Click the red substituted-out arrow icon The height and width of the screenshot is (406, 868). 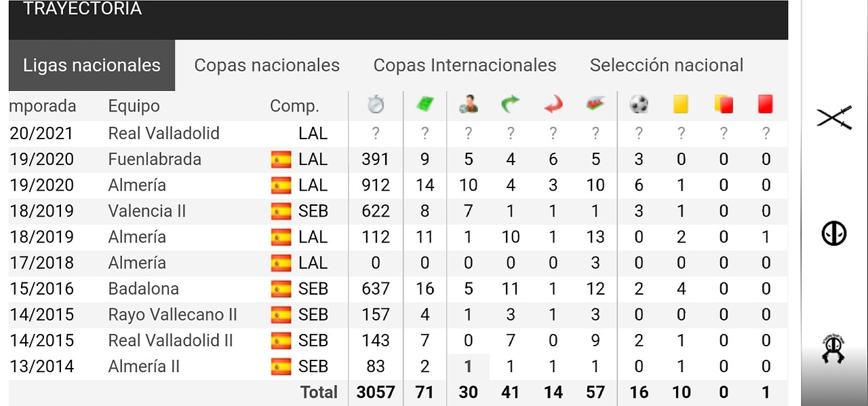pos(553,105)
